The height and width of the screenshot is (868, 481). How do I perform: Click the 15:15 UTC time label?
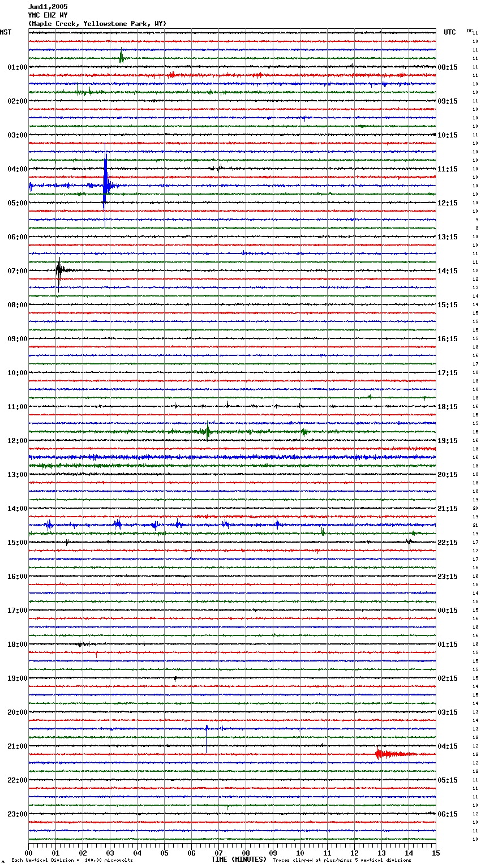tap(448, 305)
